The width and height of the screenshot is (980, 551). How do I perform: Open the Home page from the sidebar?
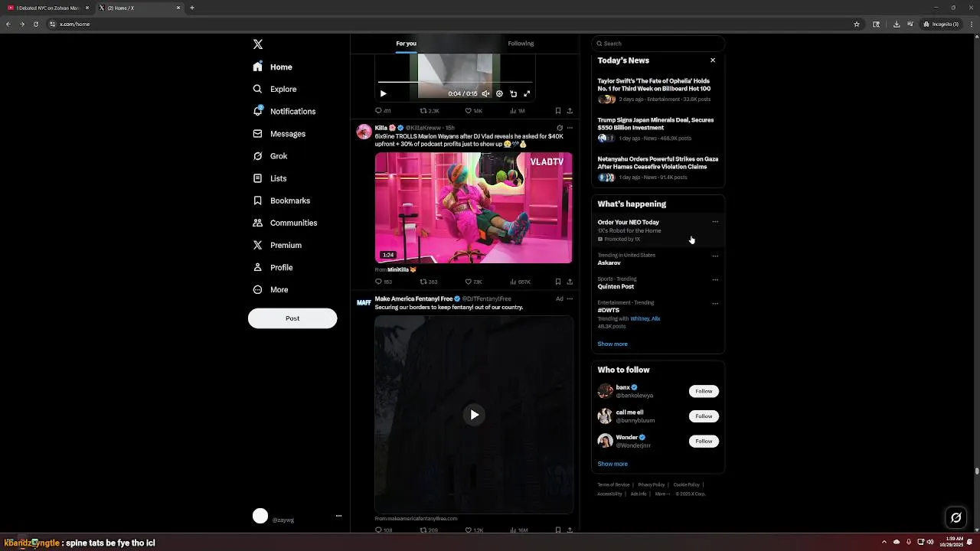tap(273, 67)
